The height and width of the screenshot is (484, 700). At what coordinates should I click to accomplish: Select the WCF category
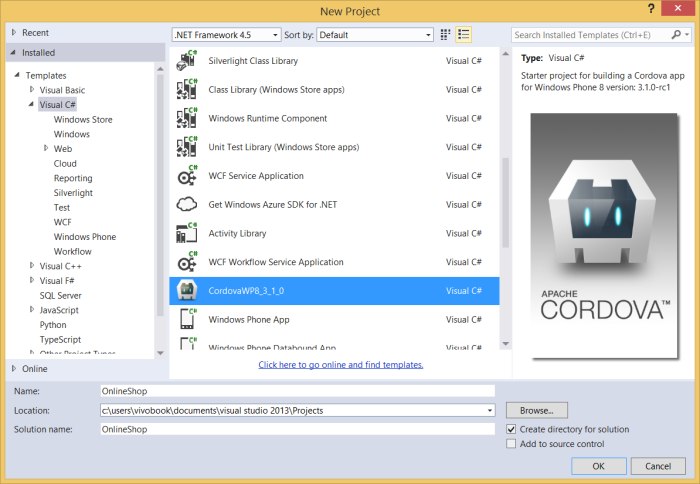click(x=62, y=222)
